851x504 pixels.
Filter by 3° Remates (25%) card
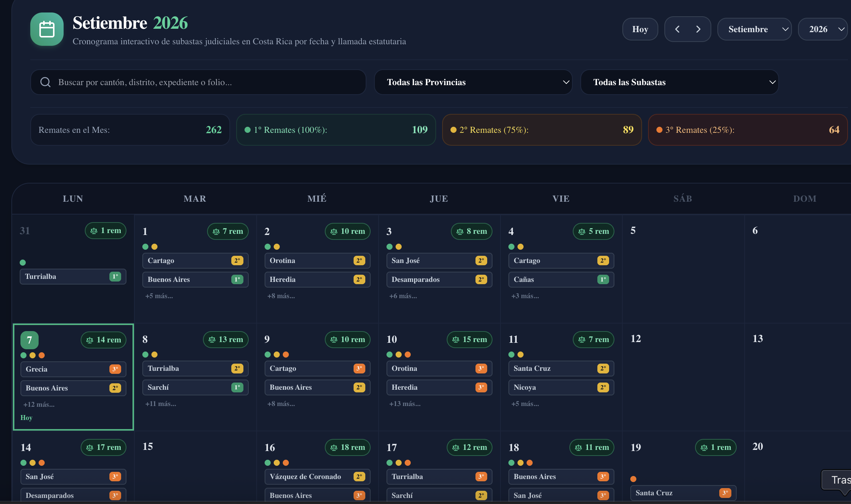(748, 130)
